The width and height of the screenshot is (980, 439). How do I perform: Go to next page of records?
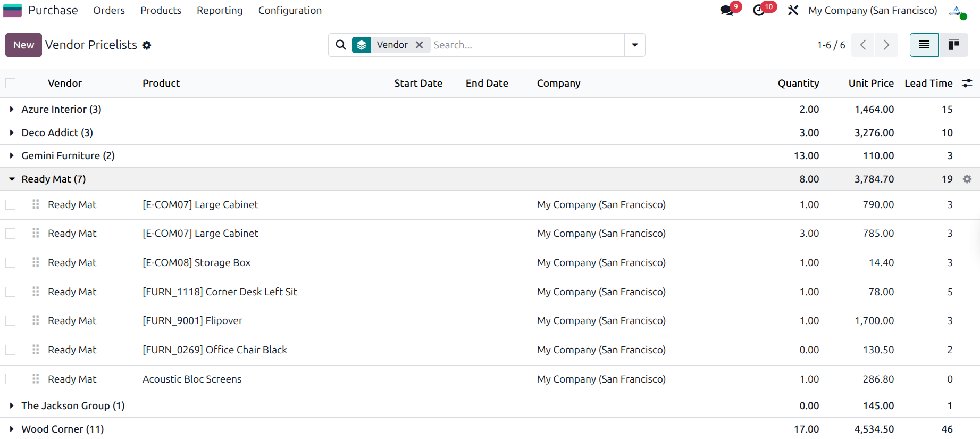click(886, 45)
